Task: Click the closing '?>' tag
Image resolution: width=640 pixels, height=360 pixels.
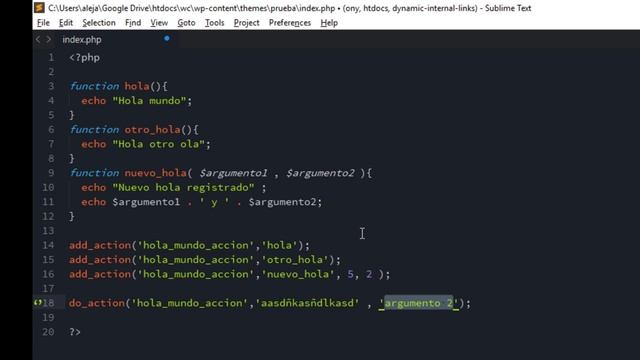Action: (x=75, y=332)
